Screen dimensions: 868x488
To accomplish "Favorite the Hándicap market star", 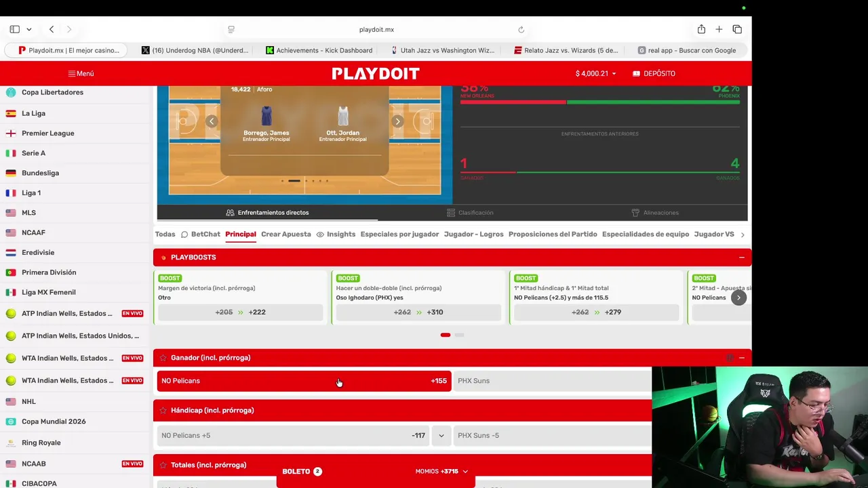I will click(x=163, y=410).
